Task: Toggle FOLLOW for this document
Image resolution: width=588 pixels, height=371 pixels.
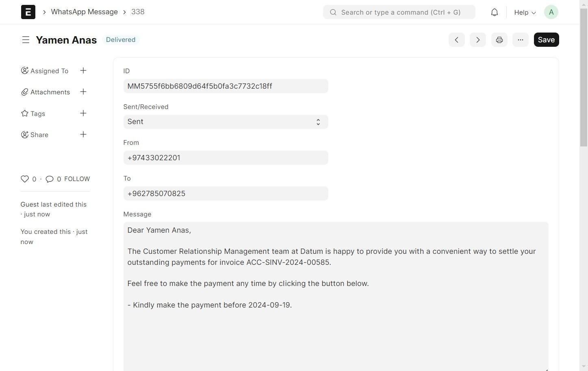Action: [x=77, y=179]
